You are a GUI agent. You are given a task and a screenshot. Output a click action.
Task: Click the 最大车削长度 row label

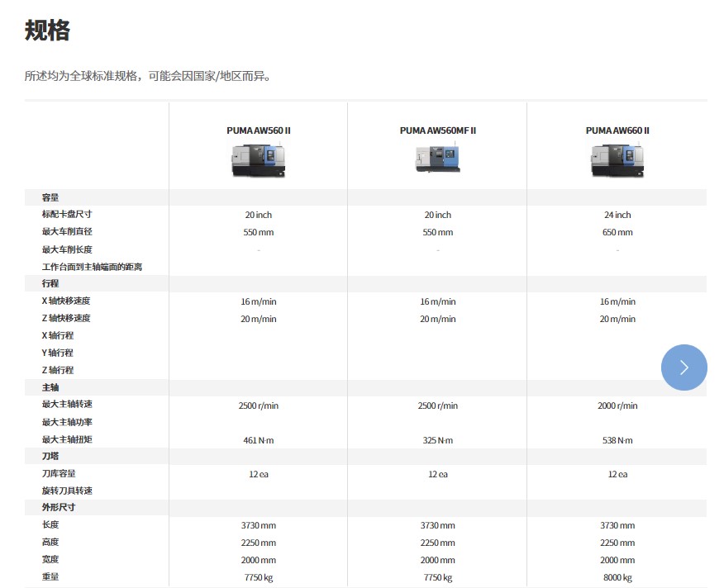pos(67,249)
